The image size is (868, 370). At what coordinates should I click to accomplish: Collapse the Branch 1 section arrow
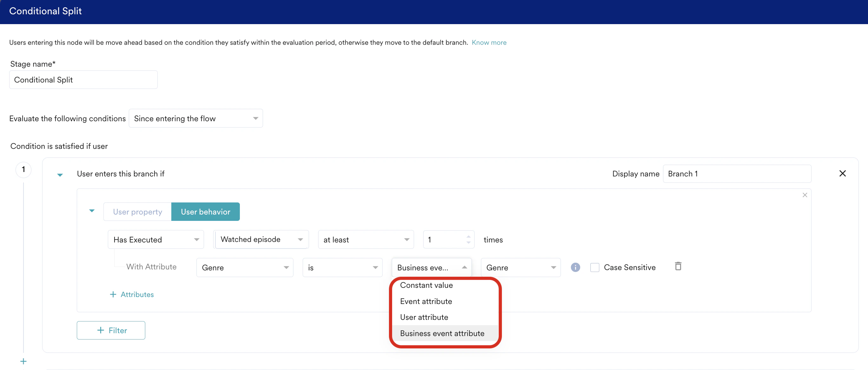point(60,175)
